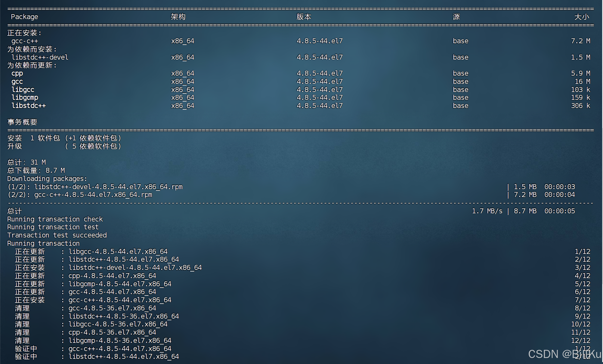Click the bold 'gcc' package name
This screenshot has width=603, height=364.
click(17, 82)
